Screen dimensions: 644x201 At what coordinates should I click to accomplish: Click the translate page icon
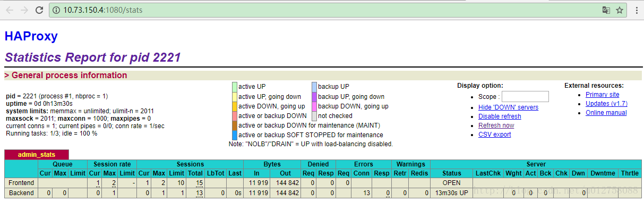click(x=606, y=10)
